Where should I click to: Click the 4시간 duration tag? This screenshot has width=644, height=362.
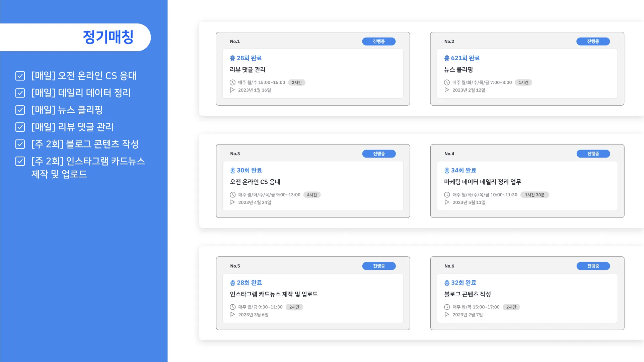[x=312, y=195]
